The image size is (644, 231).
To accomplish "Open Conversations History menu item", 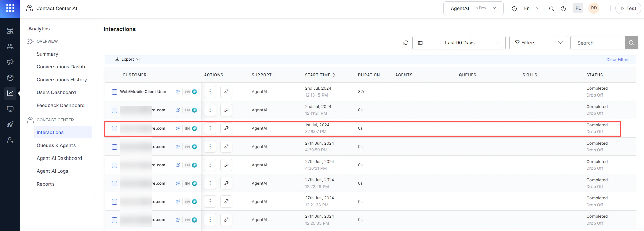I will pyautogui.click(x=62, y=80).
